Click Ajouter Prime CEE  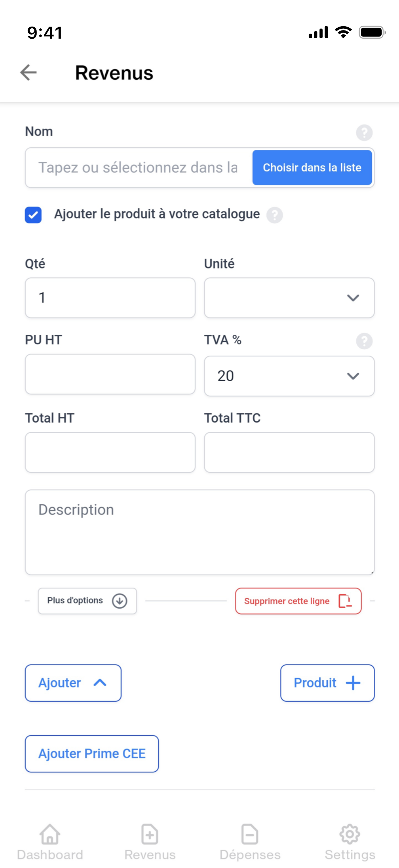pos(92,753)
